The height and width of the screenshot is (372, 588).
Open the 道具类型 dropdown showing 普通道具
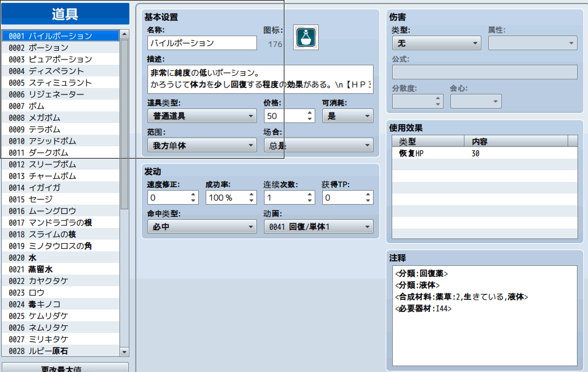pos(202,116)
